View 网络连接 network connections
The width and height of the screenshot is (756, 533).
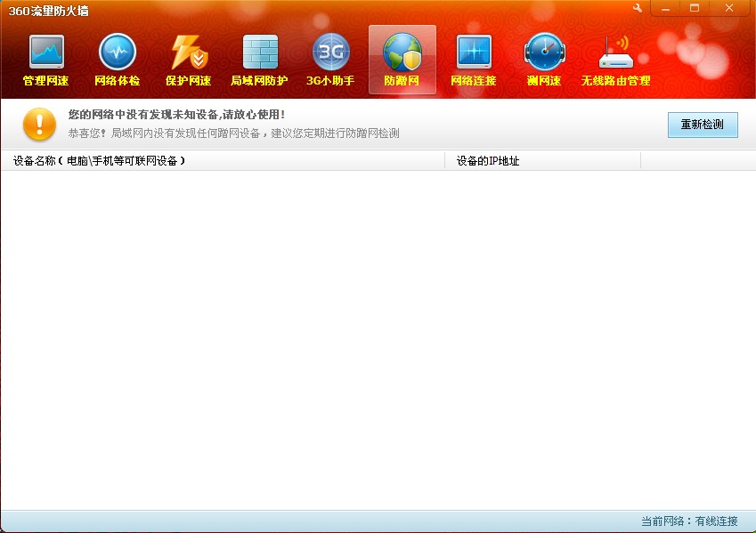pos(474,61)
